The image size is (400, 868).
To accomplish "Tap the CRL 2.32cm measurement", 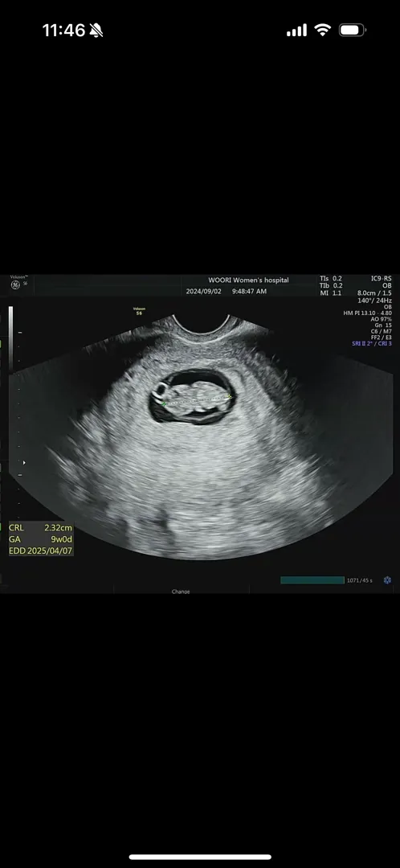I will [40, 527].
